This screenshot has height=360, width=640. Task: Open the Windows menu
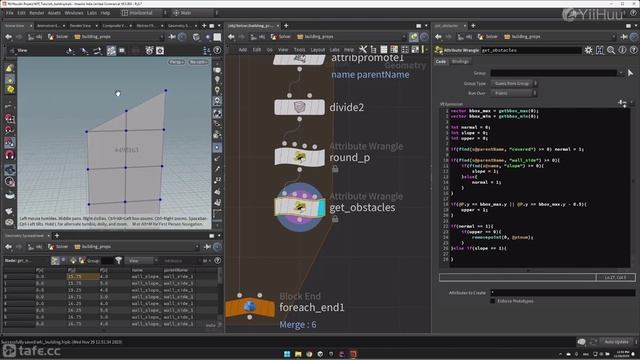tap(74, 13)
